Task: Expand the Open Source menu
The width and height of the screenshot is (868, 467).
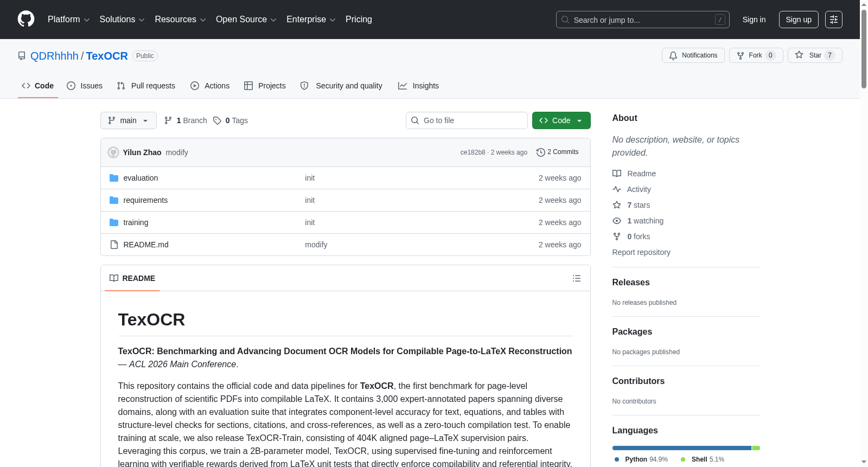Action: pyautogui.click(x=246, y=20)
